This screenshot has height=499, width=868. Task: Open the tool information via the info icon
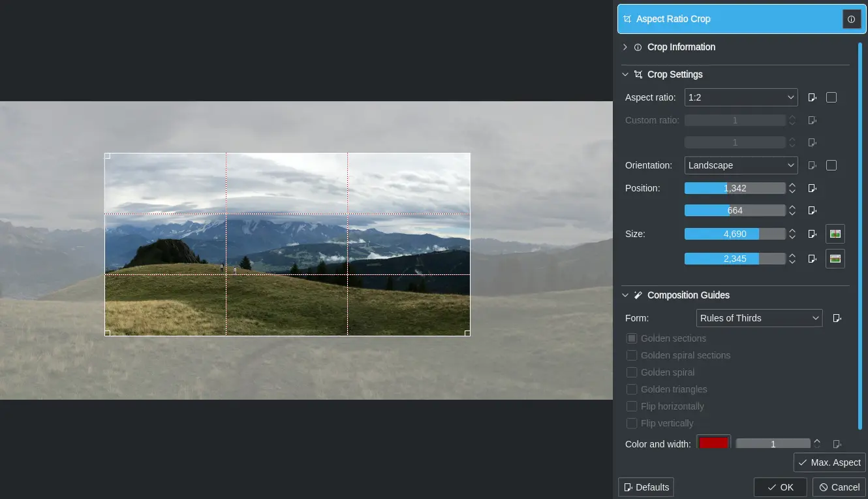(852, 19)
